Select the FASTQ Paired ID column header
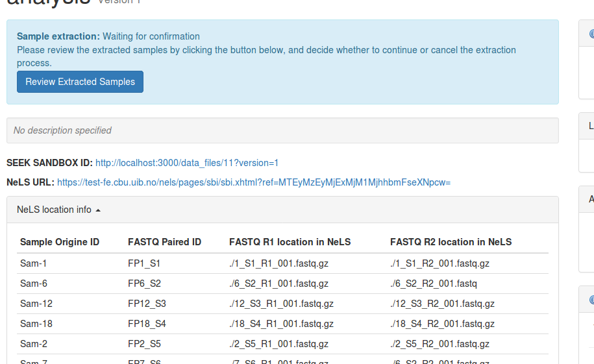 coord(164,242)
